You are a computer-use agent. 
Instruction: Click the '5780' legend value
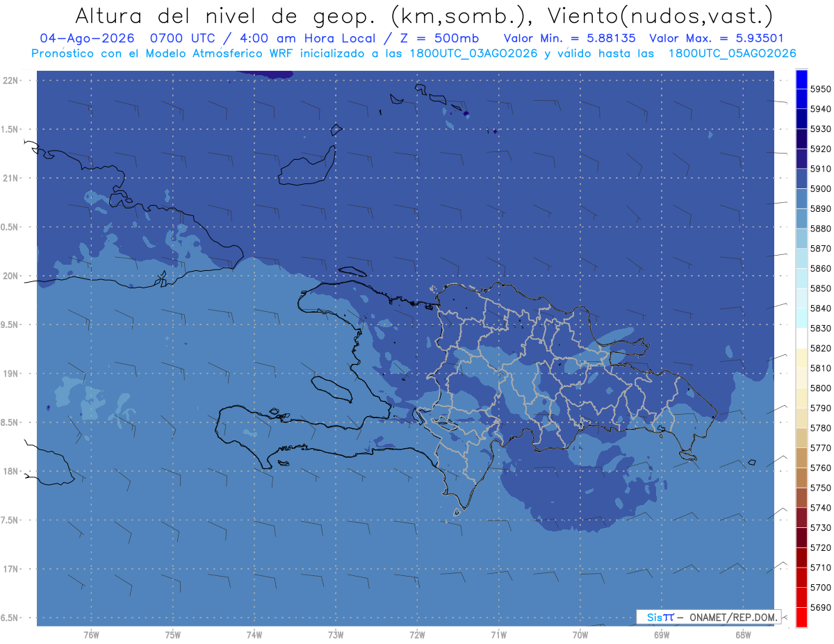820,428
